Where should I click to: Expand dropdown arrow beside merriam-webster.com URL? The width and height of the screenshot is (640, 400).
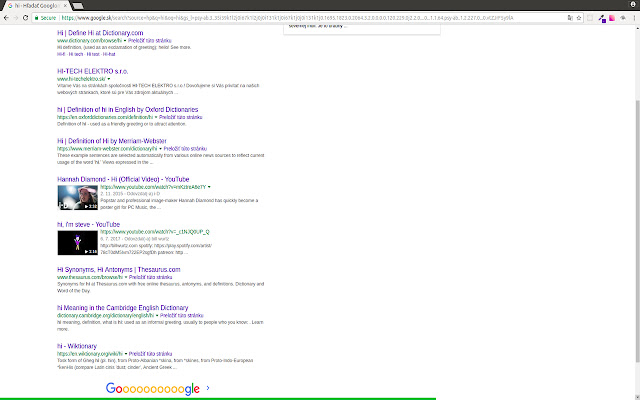(x=160, y=149)
